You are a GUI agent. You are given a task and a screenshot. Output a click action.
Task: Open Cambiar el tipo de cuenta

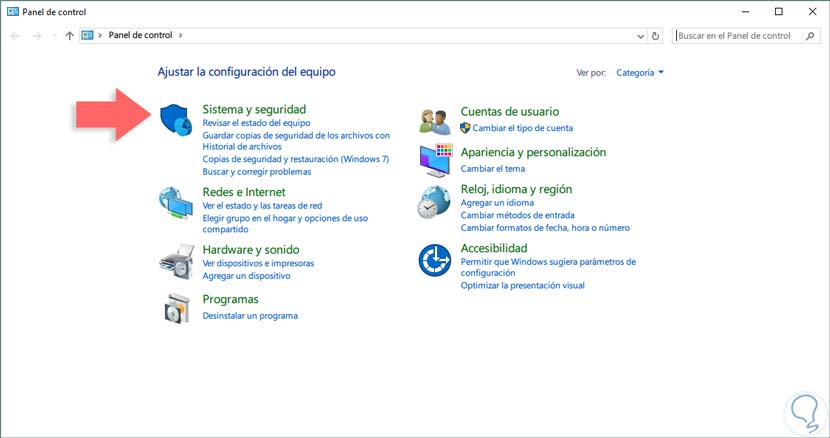[x=522, y=128]
